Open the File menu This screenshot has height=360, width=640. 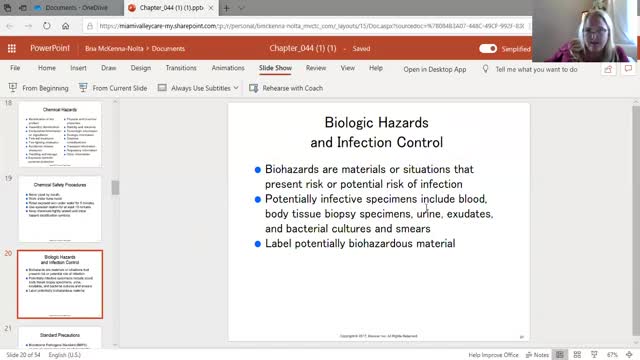[x=15, y=68]
